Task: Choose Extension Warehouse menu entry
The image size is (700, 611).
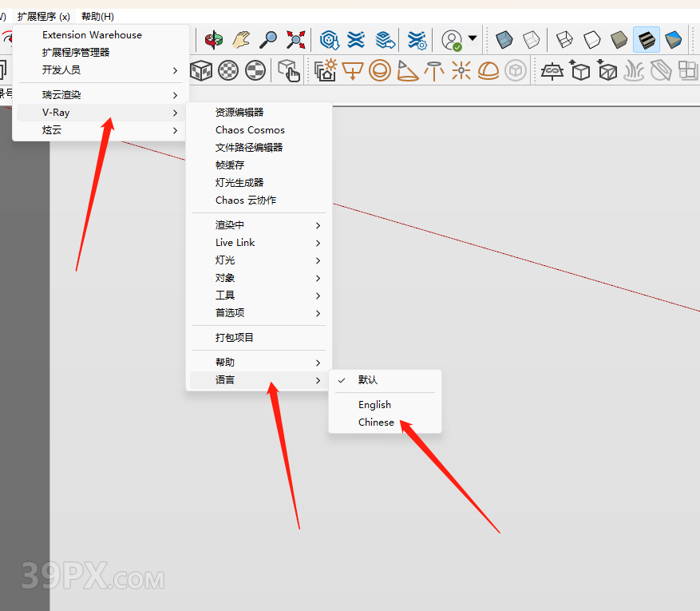Action: pos(101,35)
